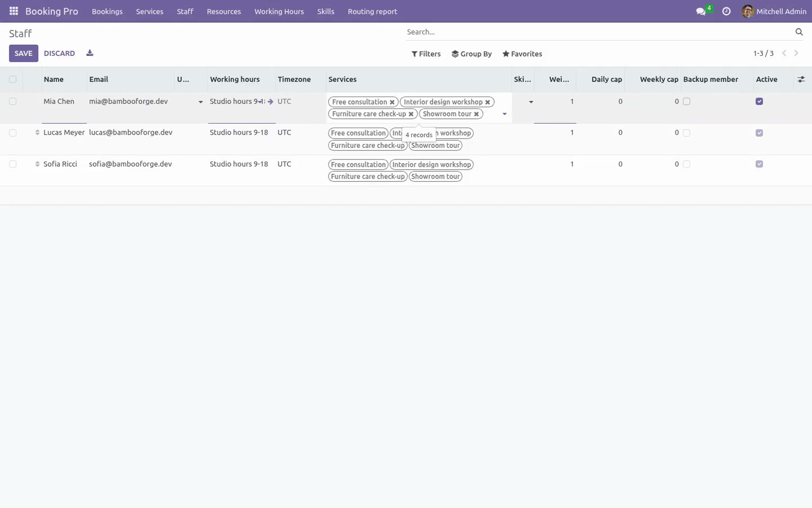812x508 pixels.
Task: Click into the Search input field
Action: click(599, 32)
